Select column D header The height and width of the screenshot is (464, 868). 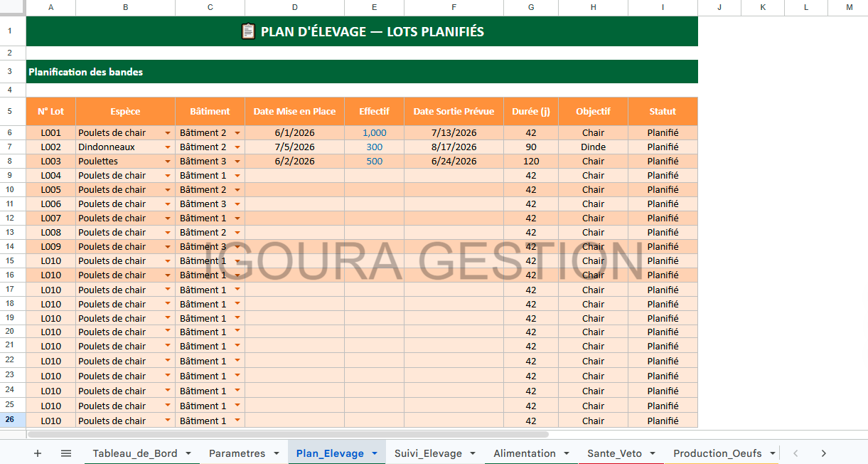295,7
